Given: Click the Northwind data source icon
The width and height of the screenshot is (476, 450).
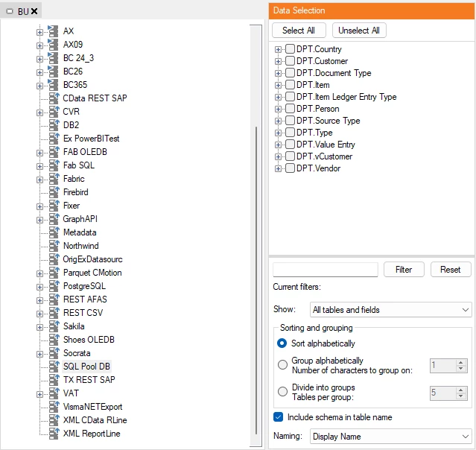Looking at the screenshot, I should point(54,246).
